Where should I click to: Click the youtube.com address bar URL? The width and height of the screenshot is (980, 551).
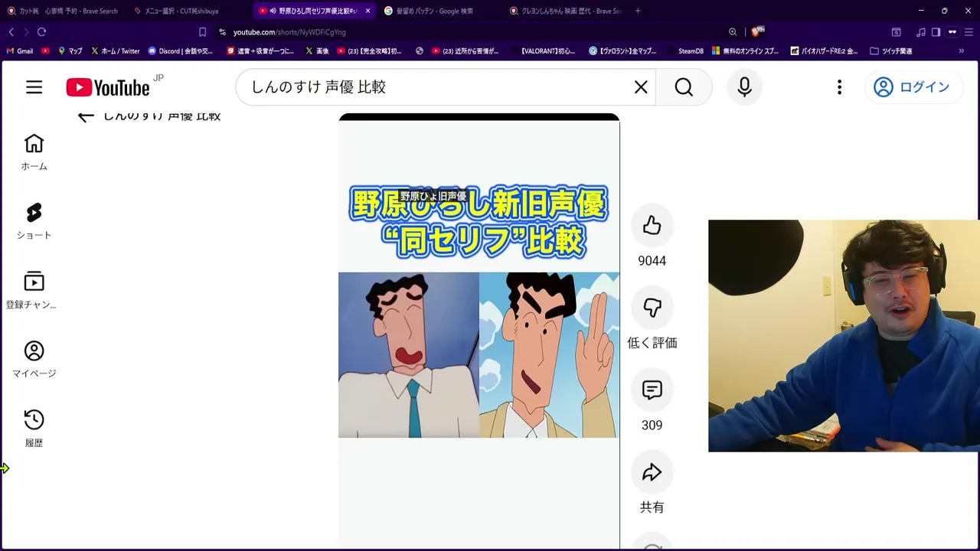pos(289,32)
